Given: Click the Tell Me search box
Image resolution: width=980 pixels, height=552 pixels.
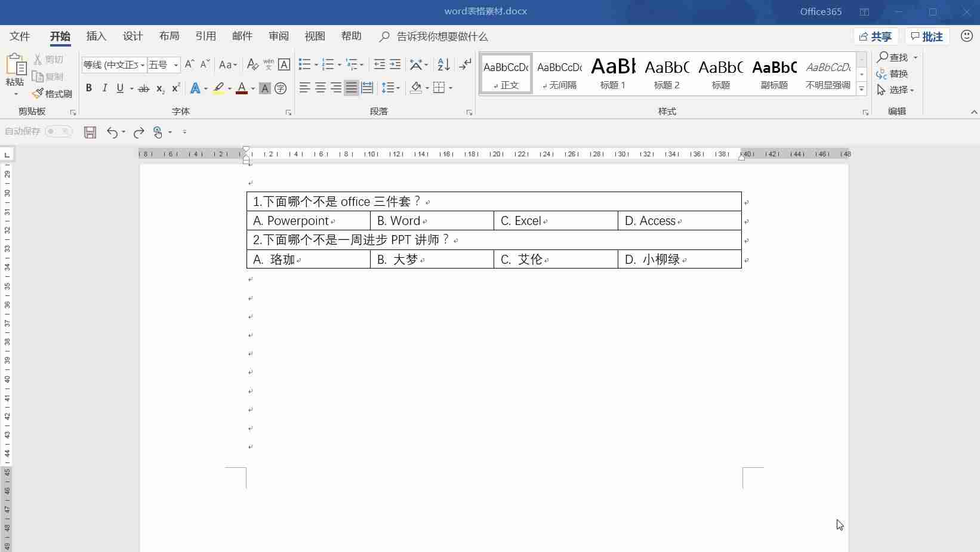Looking at the screenshot, I should tap(442, 36).
